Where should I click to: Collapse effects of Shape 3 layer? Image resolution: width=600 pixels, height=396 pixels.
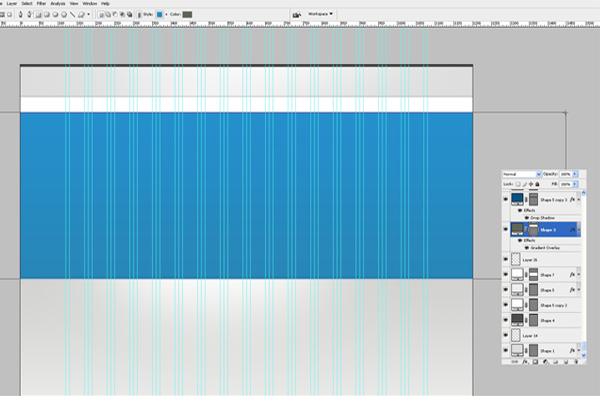pos(579,230)
